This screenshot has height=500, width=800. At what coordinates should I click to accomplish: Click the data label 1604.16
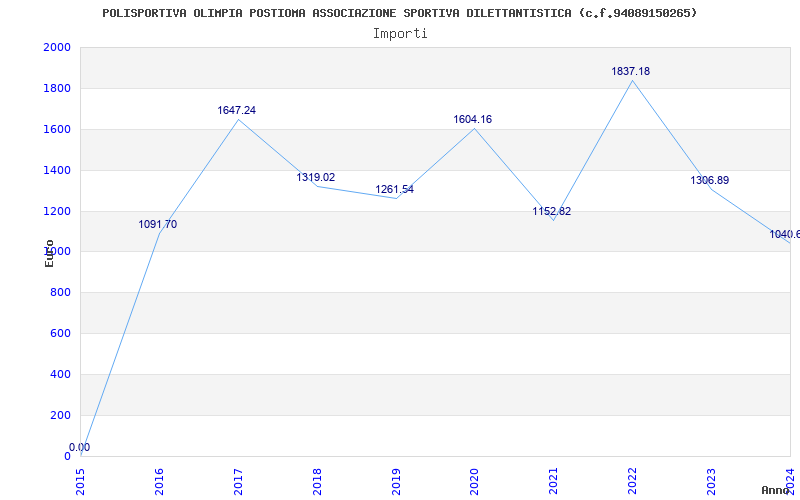[x=473, y=119]
